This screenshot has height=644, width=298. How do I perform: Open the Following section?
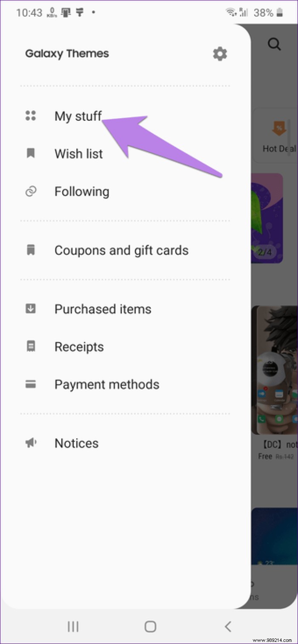coord(82,191)
